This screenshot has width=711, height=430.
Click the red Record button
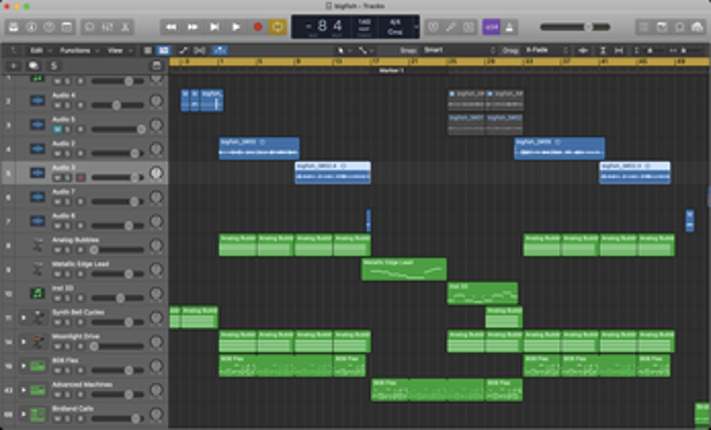tap(257, 27)
